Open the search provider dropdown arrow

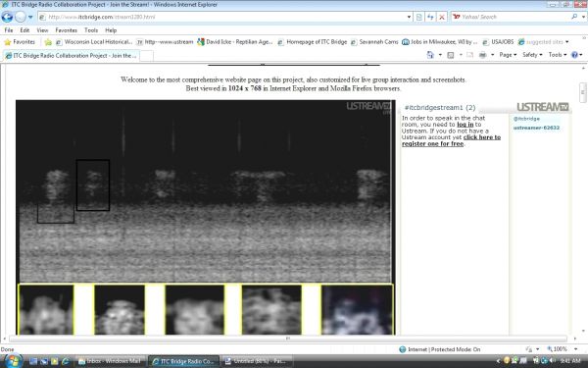coord(583,17)
